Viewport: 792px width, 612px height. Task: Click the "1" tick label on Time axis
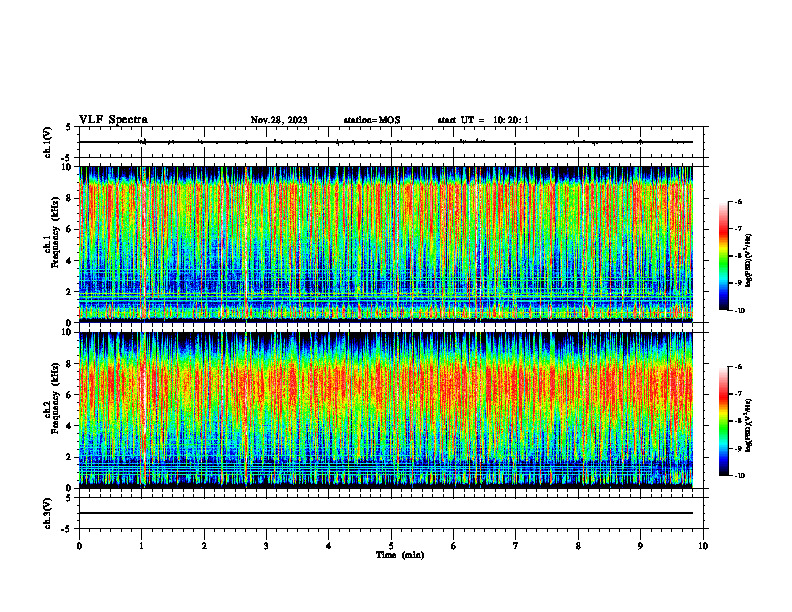141,546
